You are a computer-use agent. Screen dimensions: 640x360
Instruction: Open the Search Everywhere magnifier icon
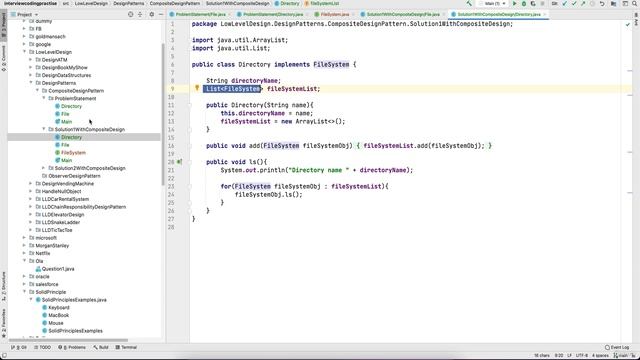pyautogui.click(x=635, y=3)
